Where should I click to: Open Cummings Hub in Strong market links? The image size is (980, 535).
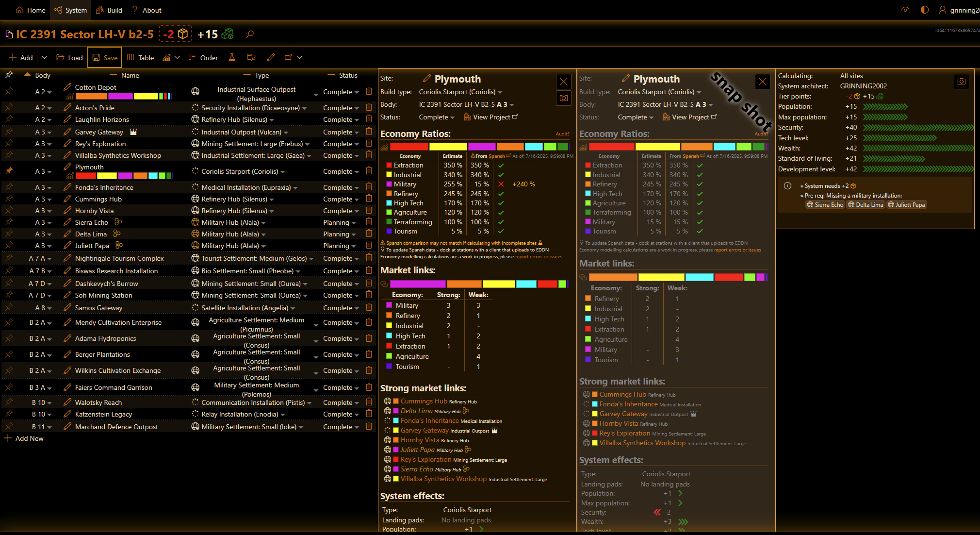click(x=424, y=401)
